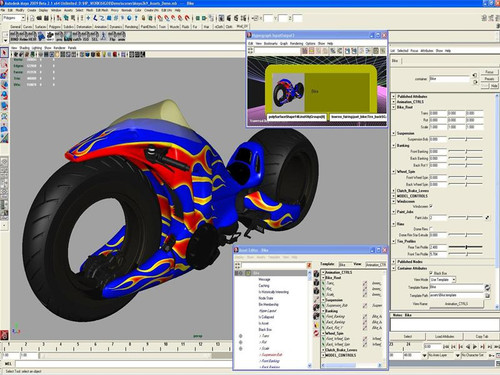Open the View Mode Use Template dropdown

(443, 280)
